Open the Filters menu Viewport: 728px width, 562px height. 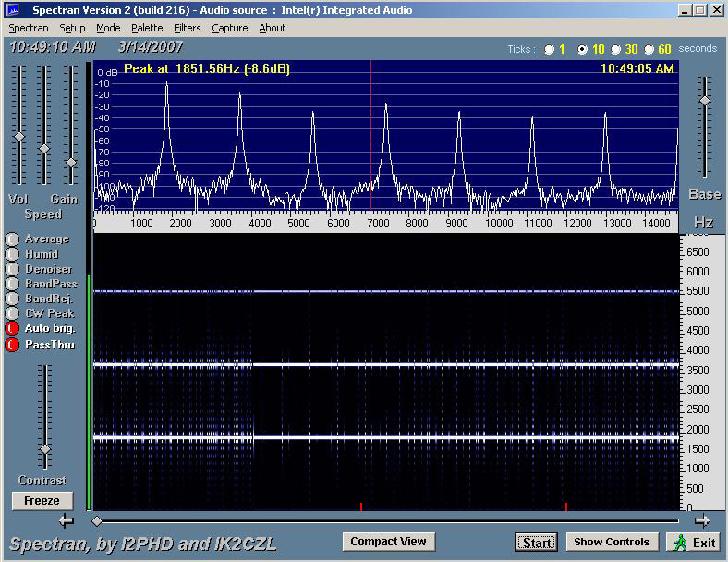188,29
